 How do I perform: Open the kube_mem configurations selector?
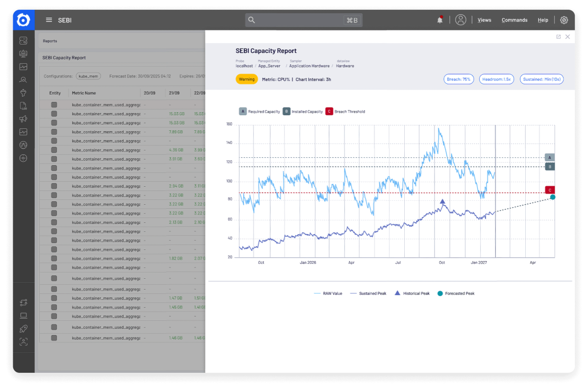88,76
